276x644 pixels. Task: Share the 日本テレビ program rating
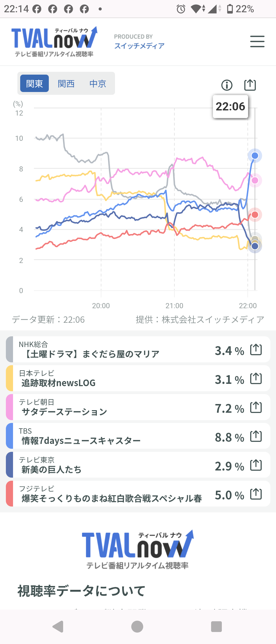point(256,378)
